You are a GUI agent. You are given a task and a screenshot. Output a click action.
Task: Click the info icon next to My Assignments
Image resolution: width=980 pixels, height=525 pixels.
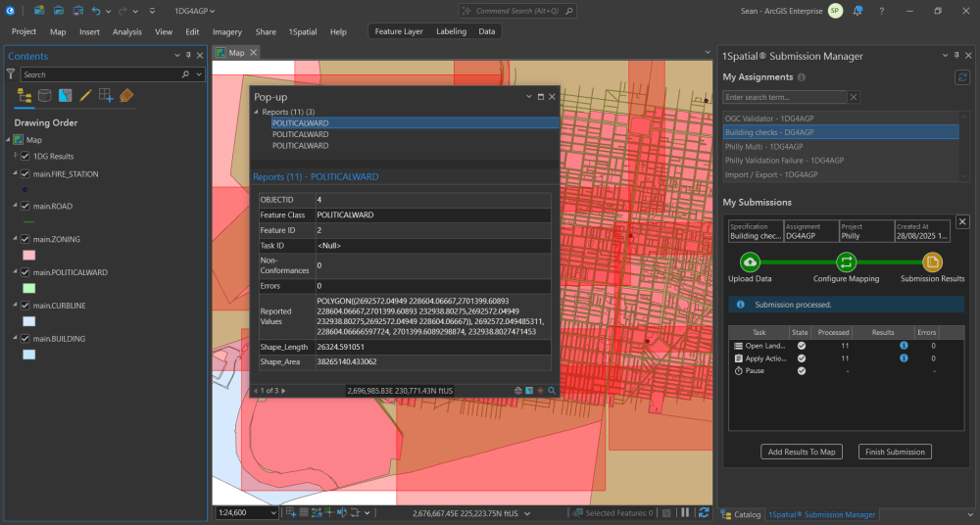[x=802, y=77]
